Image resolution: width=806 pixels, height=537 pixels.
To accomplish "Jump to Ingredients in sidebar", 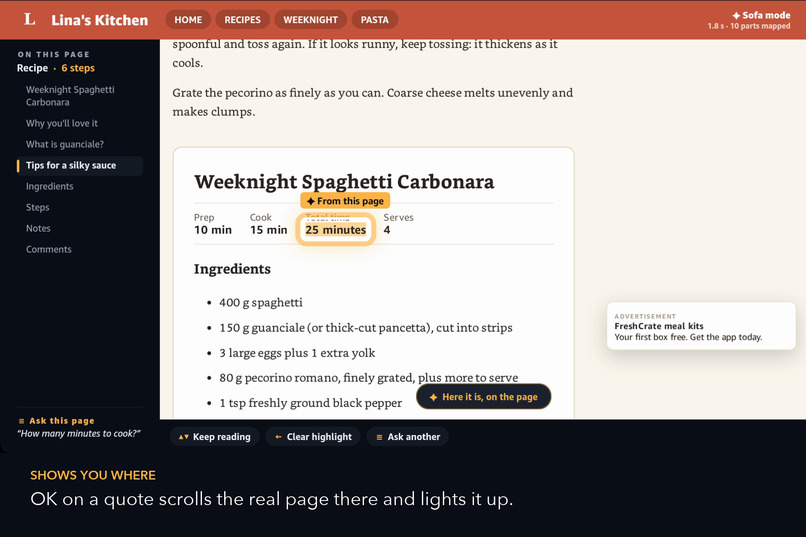I will 49,187.
